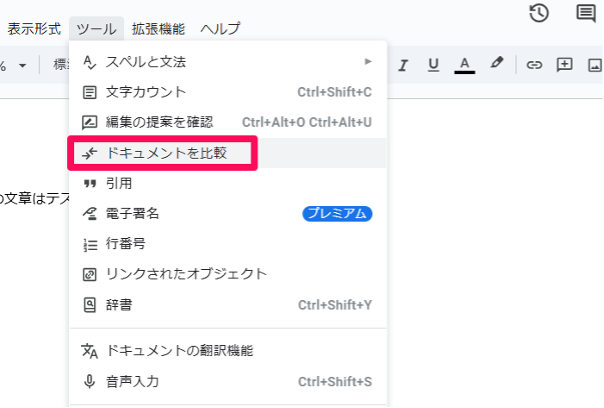The height and width of the screenshot is (408, 604).
Task: Click Ctrl+Shift+Y shortcut text
Action: coord(335,305)
